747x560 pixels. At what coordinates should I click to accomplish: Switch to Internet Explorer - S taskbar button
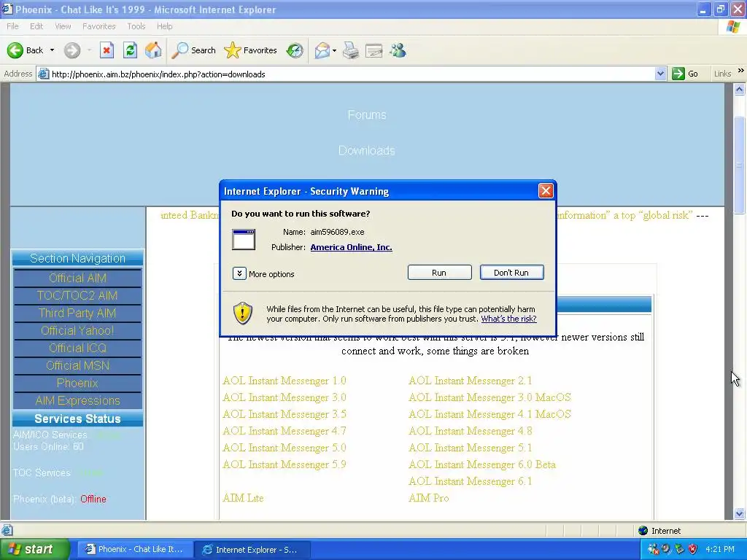(252, 549)
